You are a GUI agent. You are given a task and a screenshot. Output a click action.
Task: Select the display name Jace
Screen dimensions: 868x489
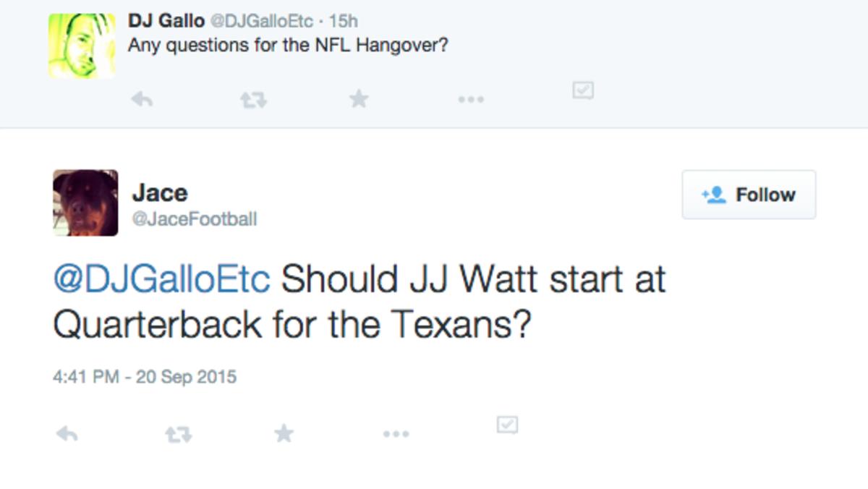pyautogui.click(x=160, y=192)
